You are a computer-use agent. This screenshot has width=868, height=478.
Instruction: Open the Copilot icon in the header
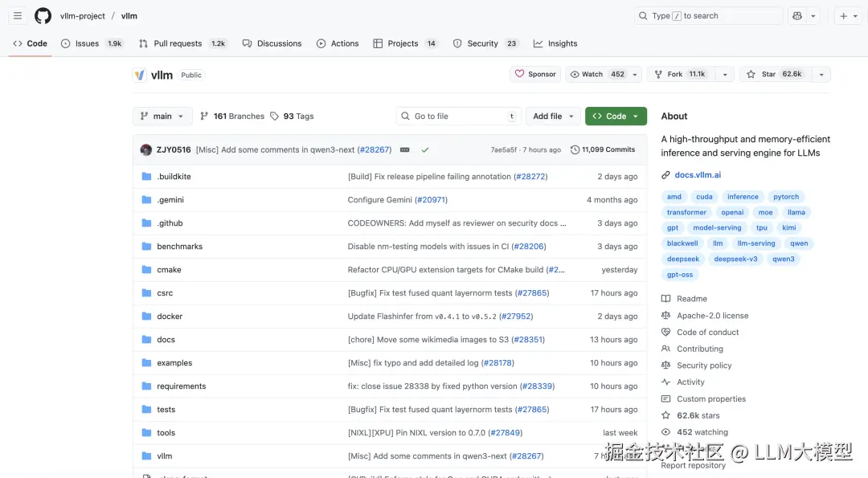click(x=797, y=16)
